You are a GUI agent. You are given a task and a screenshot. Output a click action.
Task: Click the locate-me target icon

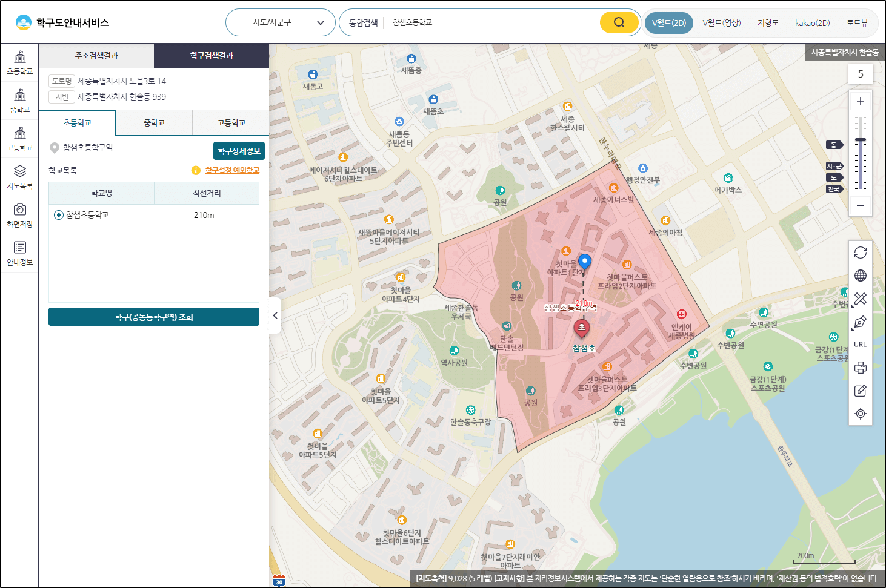click(861, 414)
